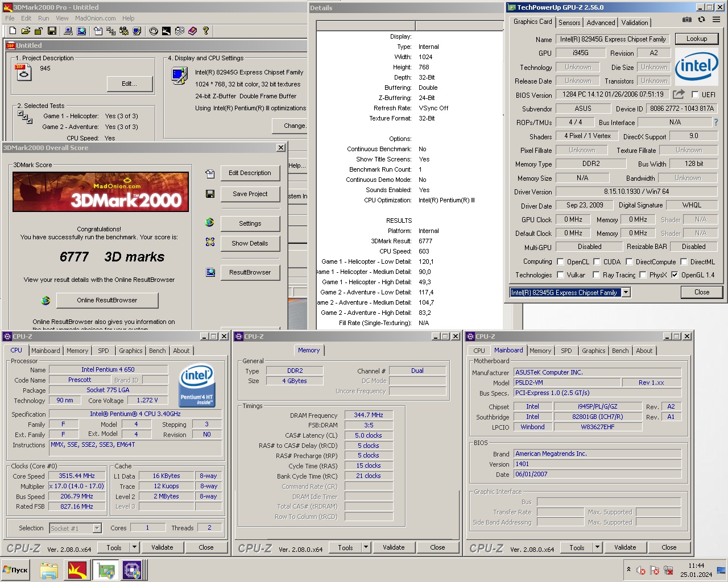Toggle the OpenGL 1.4 checkbox

(x=675, y=275)
